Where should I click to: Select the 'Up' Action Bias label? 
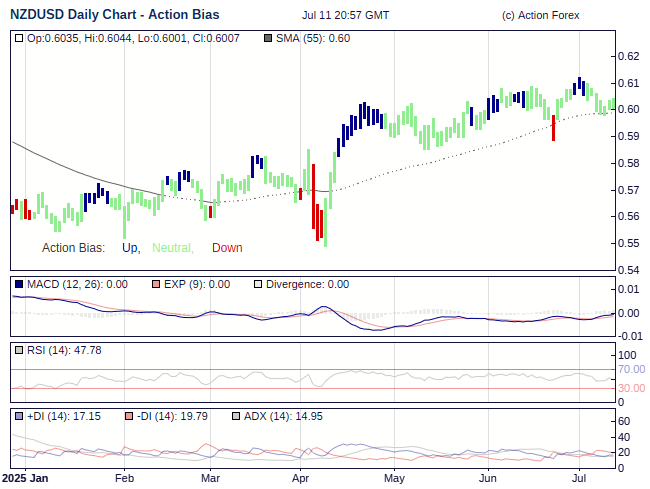coord(130,248)
